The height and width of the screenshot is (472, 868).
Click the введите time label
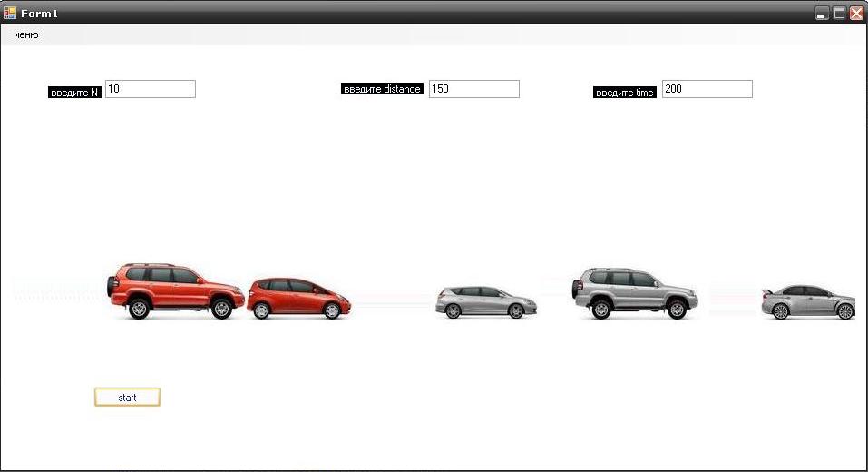625,93
